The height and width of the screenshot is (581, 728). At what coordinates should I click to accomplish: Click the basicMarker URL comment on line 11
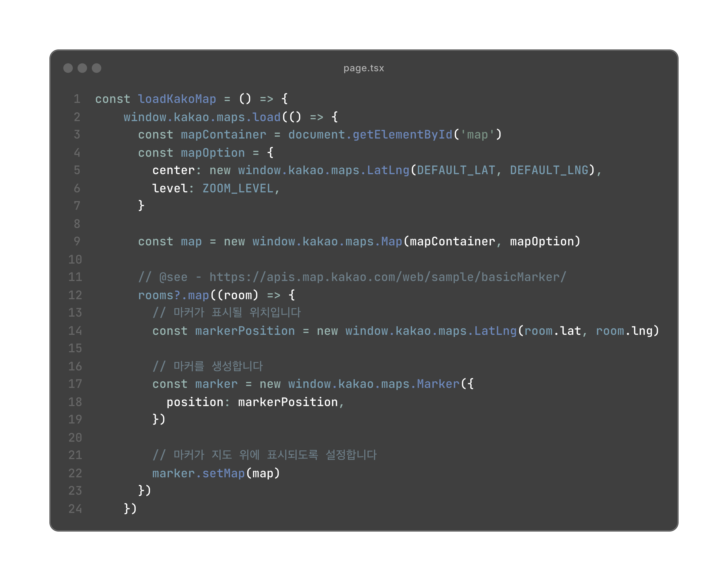coord(352,277)
